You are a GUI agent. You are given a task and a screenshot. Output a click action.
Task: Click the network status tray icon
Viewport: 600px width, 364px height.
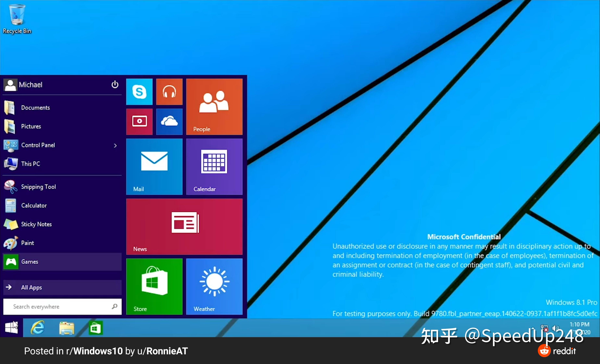pos(544,328)
